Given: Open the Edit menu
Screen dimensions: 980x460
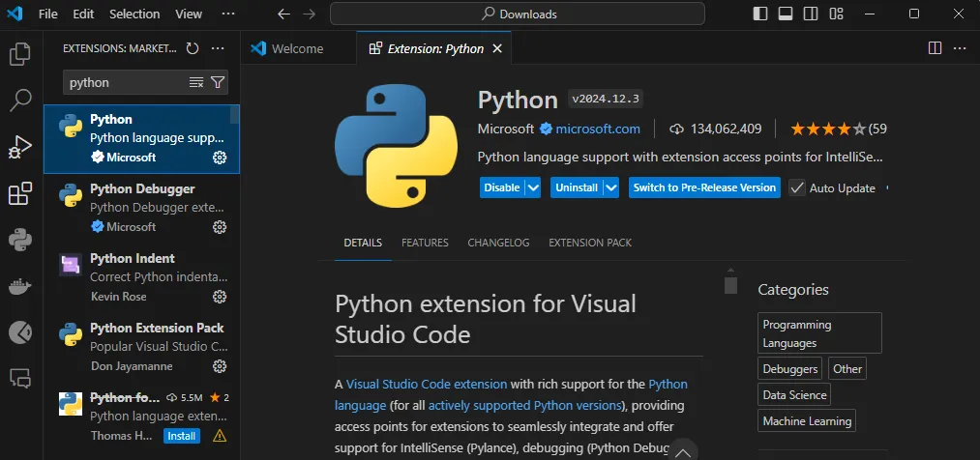Looking at the screenshot, I should [83, 14].
